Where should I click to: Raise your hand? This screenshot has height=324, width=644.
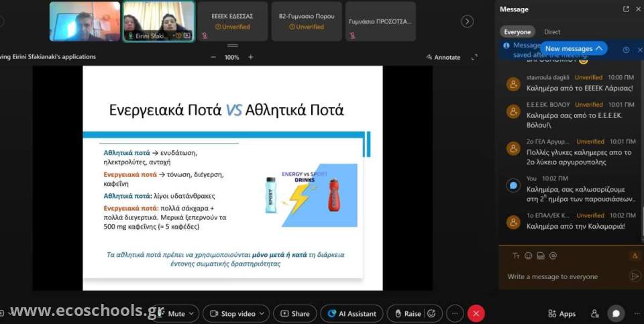(407, 313)
